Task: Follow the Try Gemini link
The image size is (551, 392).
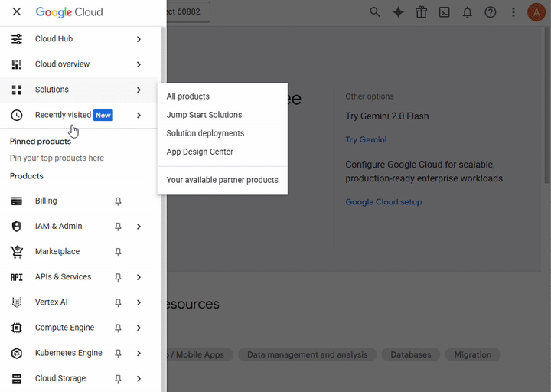Action: point(366,139)
